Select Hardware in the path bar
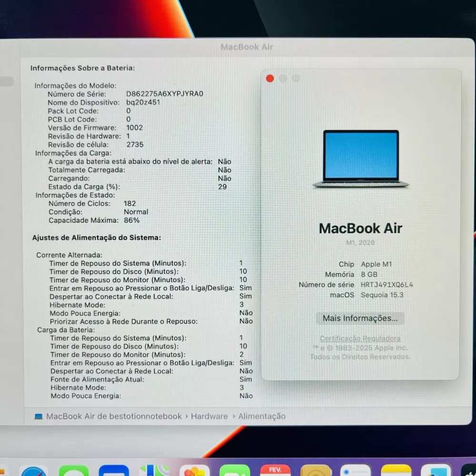Image resolution: width=476 pixels, height=476 pixels. point(209,416)
